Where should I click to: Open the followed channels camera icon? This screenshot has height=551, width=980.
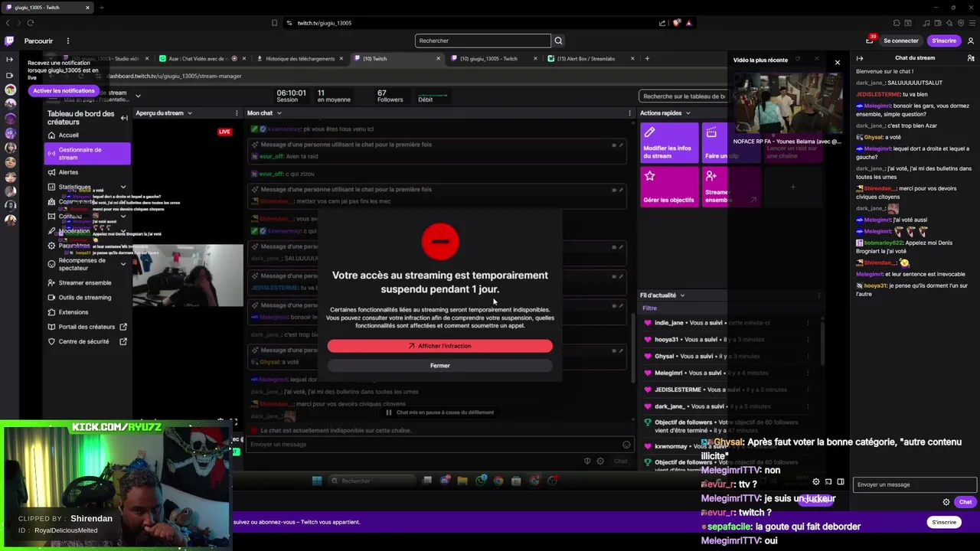(9, 75)
